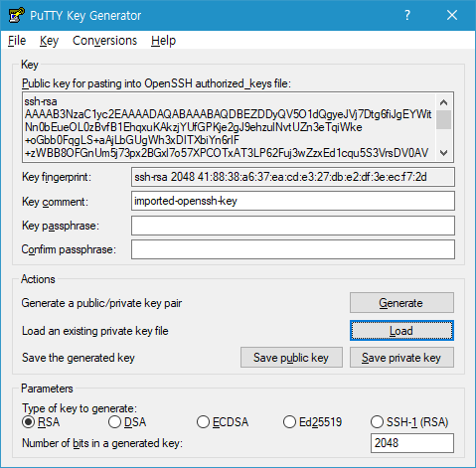This screenshot has width=476, height=468.
Task: Click 'Save the generated key' text
Action: (79, 358)
